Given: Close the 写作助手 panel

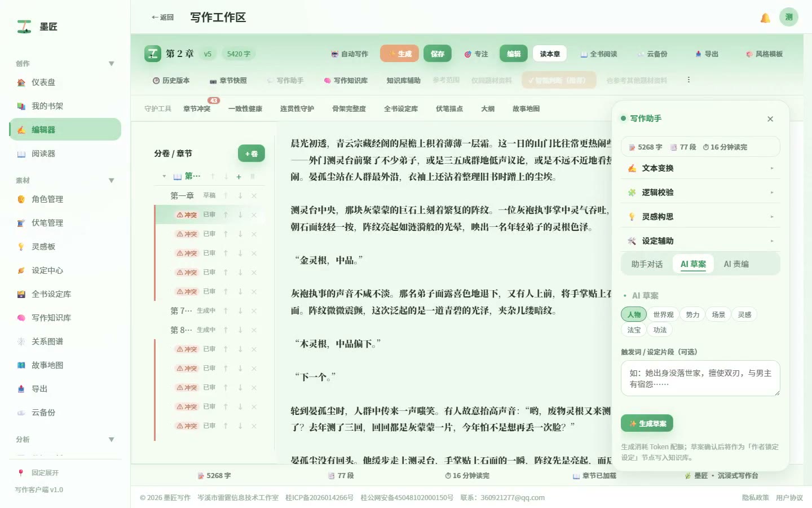Looking at the screenshot, I should click(x=770, y=119).
